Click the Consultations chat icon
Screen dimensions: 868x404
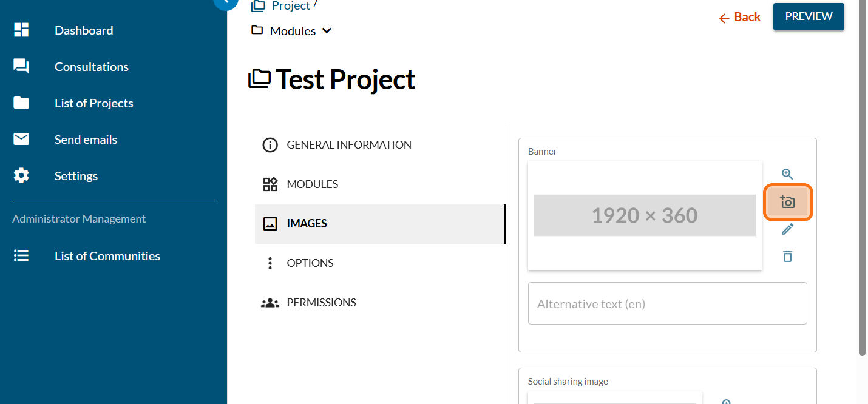21,67
